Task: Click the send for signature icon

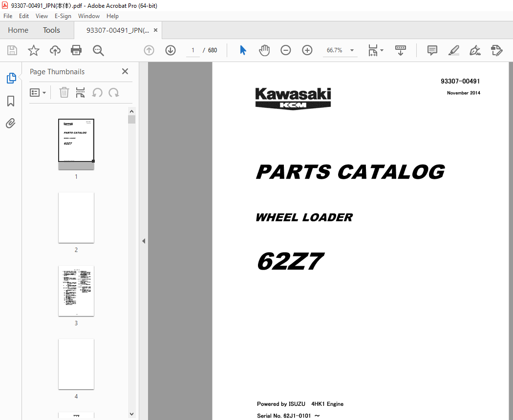Action: coord(497,50)
